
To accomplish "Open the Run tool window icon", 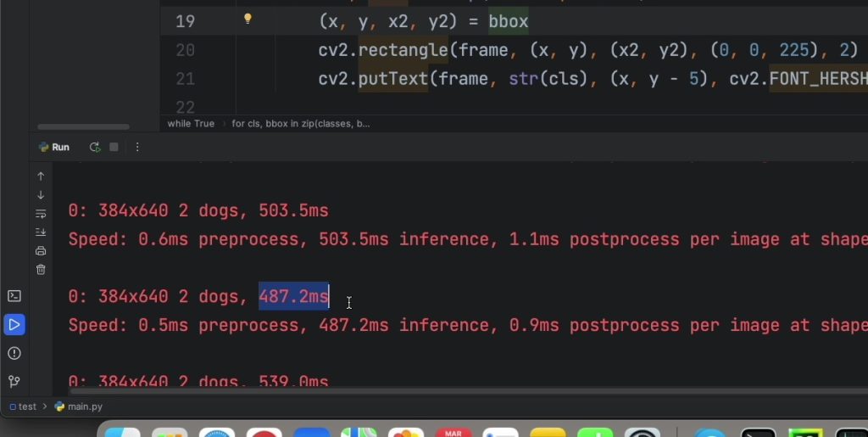I will (x=14, y=324).
